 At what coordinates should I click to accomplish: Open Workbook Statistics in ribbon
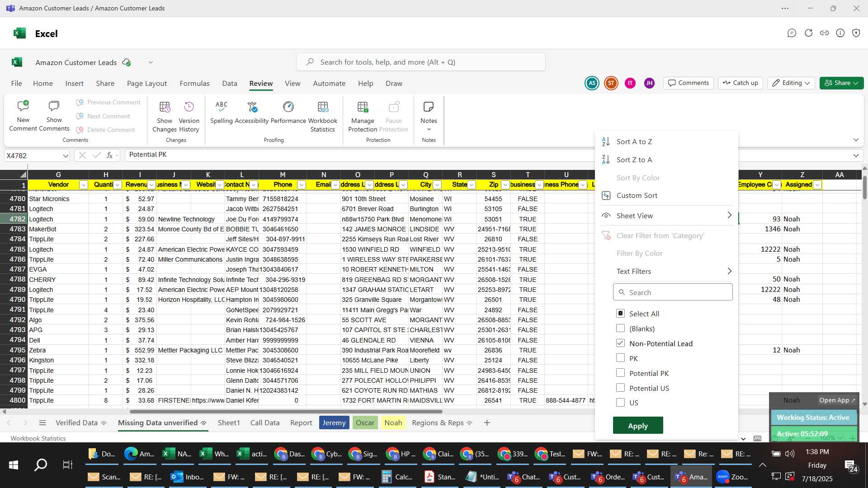point(323,116)
